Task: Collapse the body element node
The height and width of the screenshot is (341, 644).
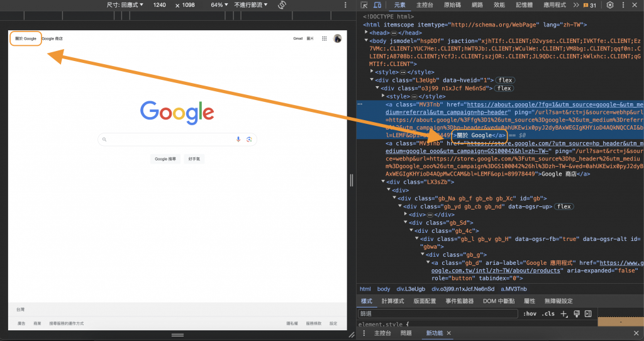Action: click(x=367, y=41)
